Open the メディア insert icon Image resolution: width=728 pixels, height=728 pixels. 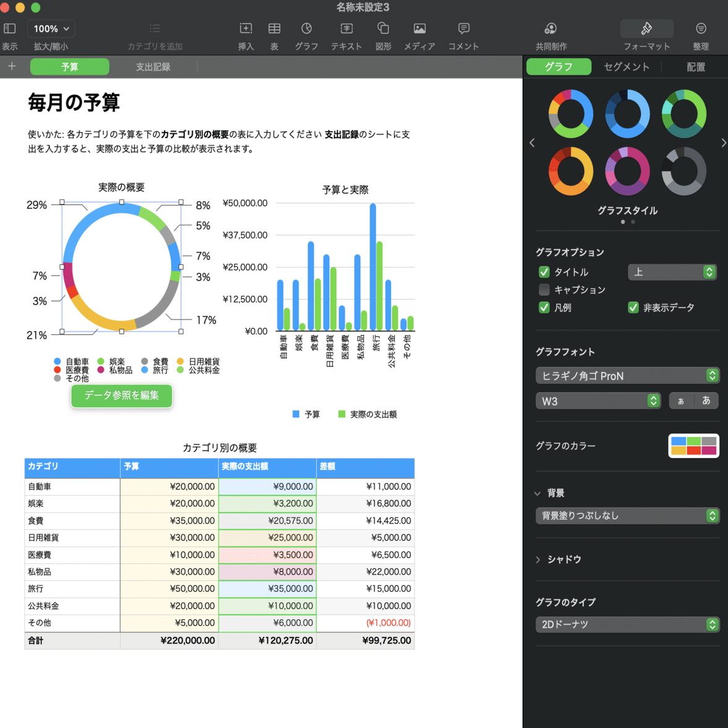coord(420,28)
